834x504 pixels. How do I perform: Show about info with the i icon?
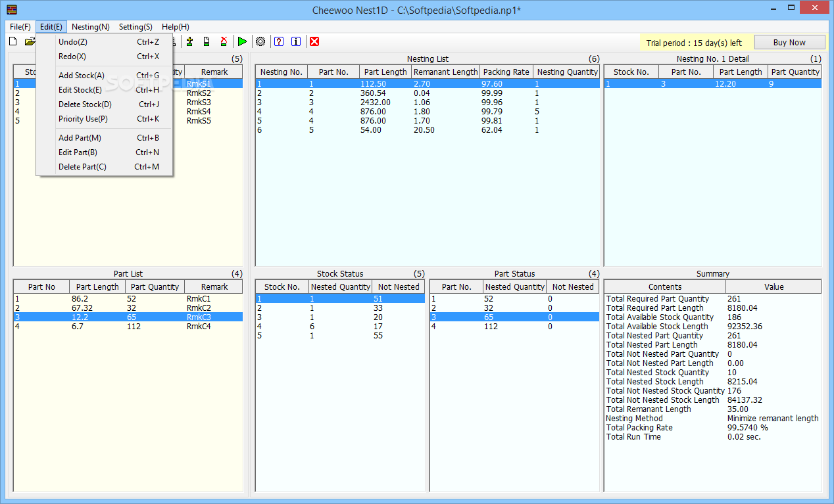(296, 42)
